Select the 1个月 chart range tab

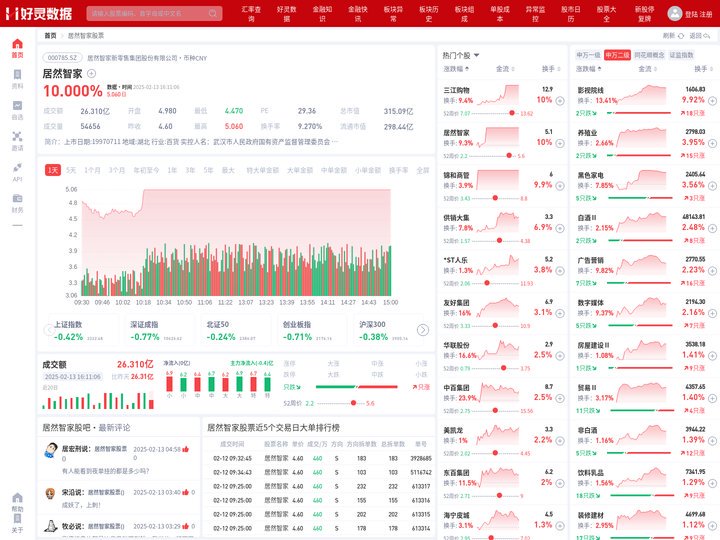pos(92,170)
